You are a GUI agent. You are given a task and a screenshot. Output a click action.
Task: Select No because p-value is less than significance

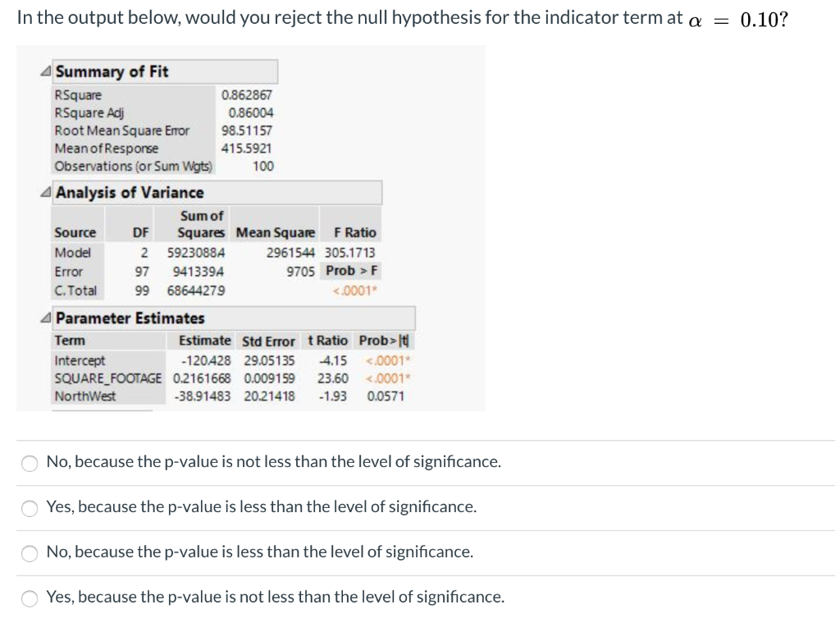point(30,552)
